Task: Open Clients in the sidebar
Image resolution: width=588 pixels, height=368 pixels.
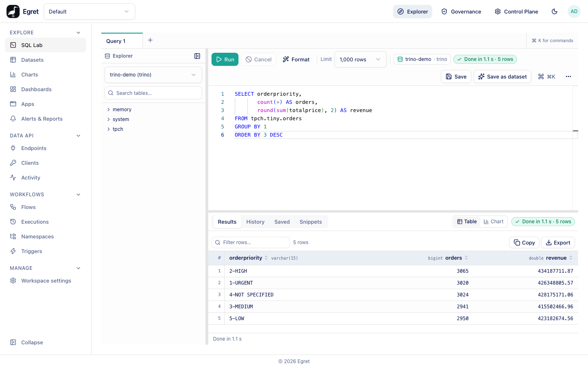Action: coord(45,163)
